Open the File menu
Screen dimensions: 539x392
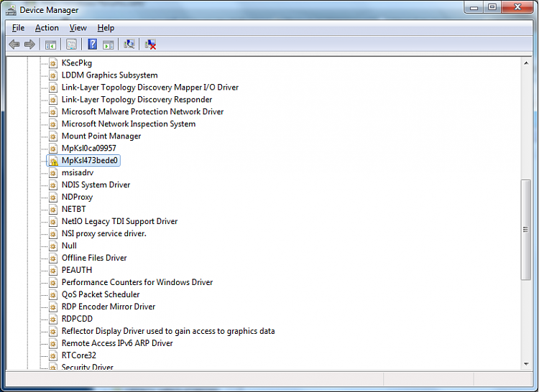[x=18, y=28]
